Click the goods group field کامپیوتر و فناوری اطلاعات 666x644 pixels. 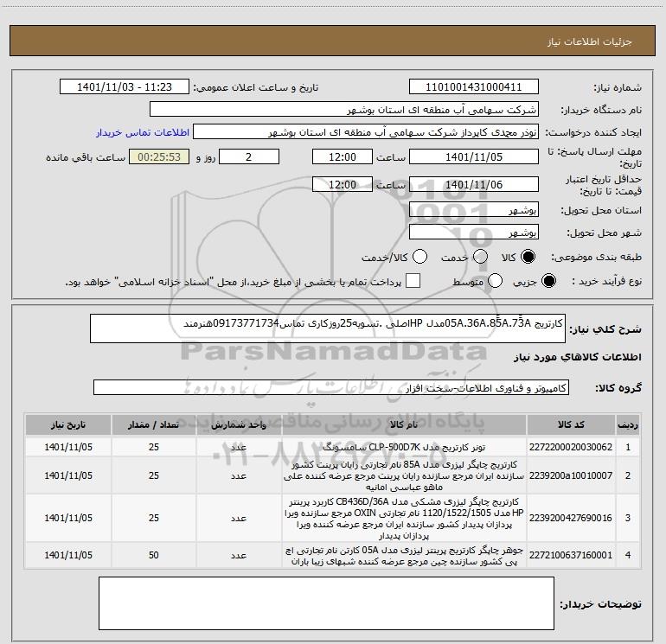pos(331,387)
